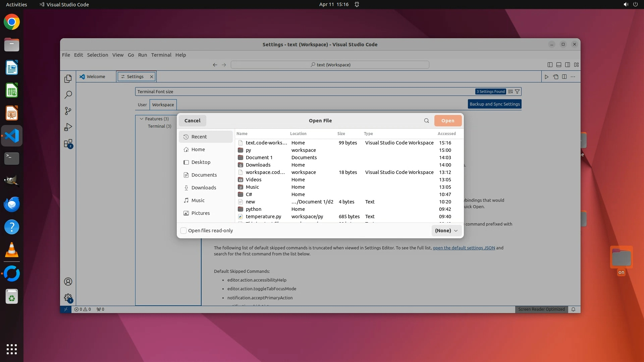Toggle the bottom panel layout icon

point(559,65)
